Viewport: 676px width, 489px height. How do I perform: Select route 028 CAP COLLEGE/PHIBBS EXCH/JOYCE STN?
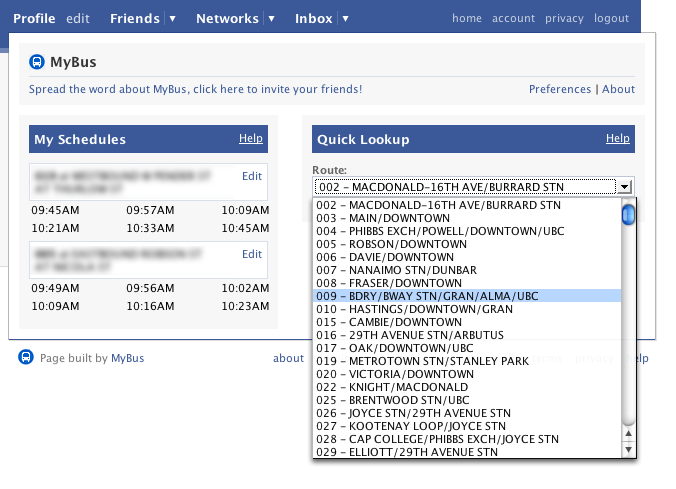(x=467, y=439)
